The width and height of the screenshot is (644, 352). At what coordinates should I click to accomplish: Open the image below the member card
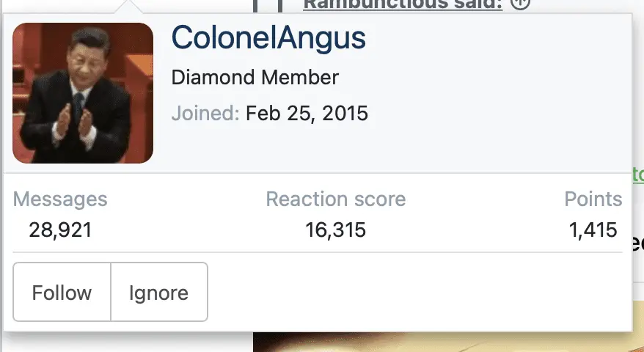(x=448, y=342)
